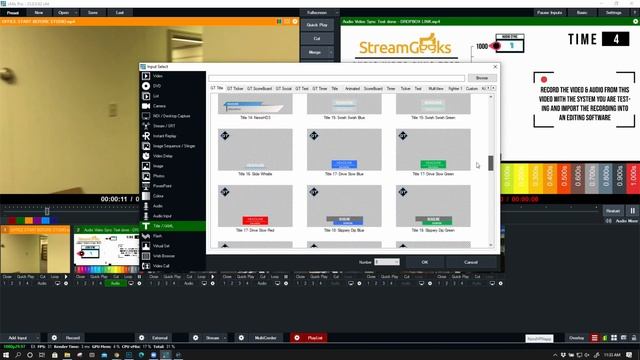This screenshot has width=640, height=360.
Task: Select Image Sequence / Stinger input icon
Action: (146, 146)
